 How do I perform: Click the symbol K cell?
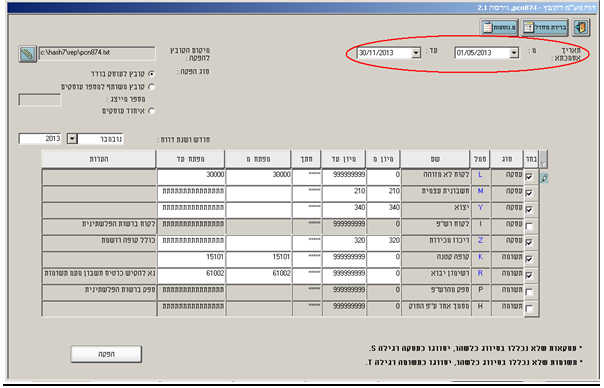[480, 259]
